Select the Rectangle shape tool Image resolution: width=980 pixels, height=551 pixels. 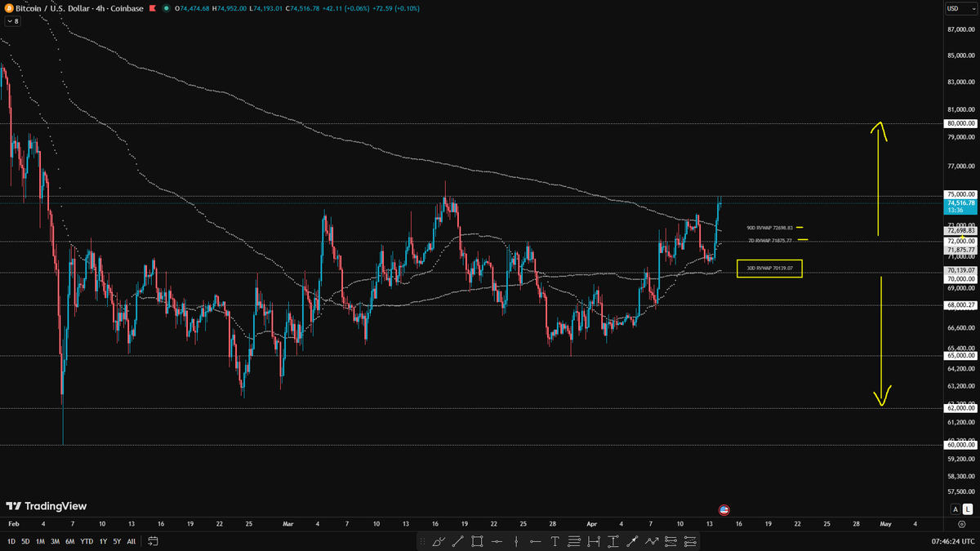pos(477,540)
